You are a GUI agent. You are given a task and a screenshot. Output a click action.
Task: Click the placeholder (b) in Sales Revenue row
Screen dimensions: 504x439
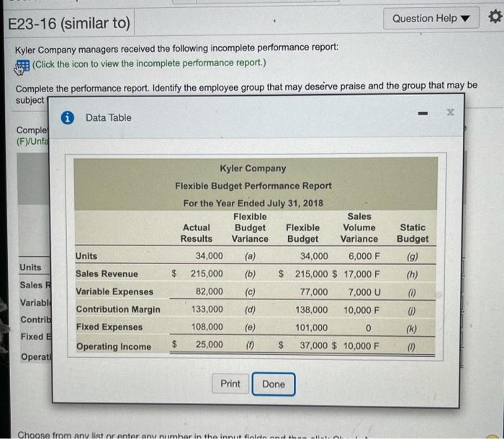[x=250, y=273]
